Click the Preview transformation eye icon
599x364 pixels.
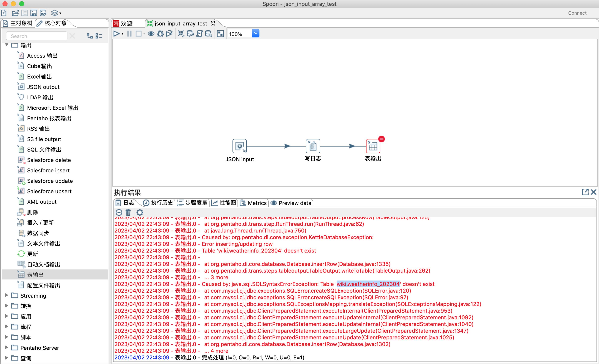point(151,34)
